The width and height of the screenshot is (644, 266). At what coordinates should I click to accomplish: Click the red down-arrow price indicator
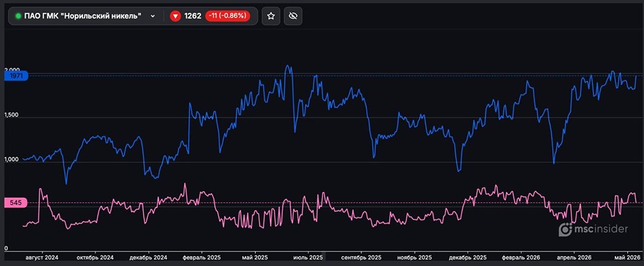175,16
